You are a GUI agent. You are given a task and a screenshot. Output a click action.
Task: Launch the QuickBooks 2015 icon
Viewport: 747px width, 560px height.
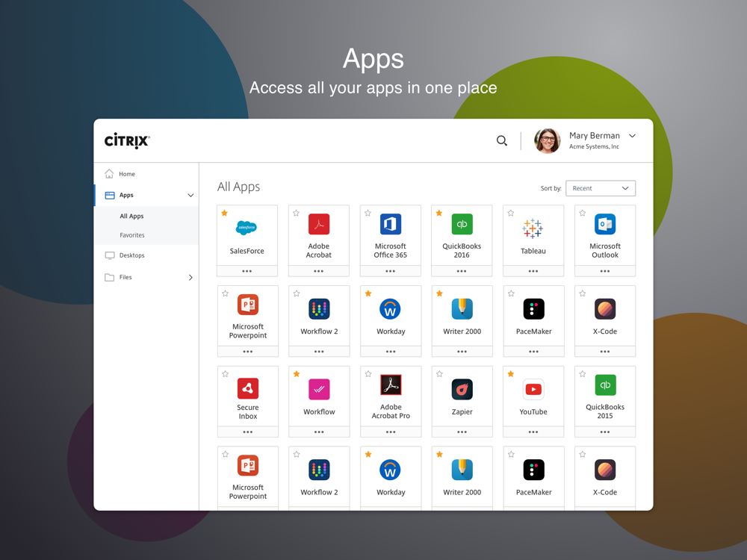pyautogui.click(x=605, y=385)
